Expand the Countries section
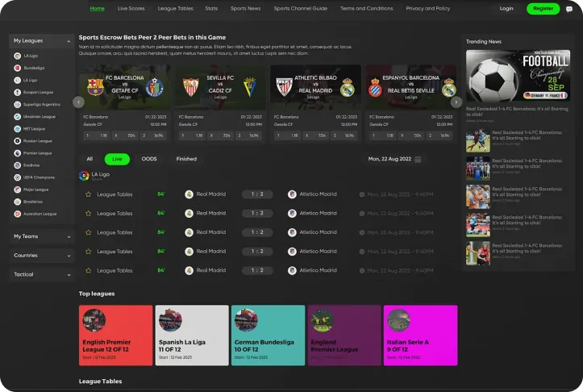583x392 pixels. coord(69,256)
